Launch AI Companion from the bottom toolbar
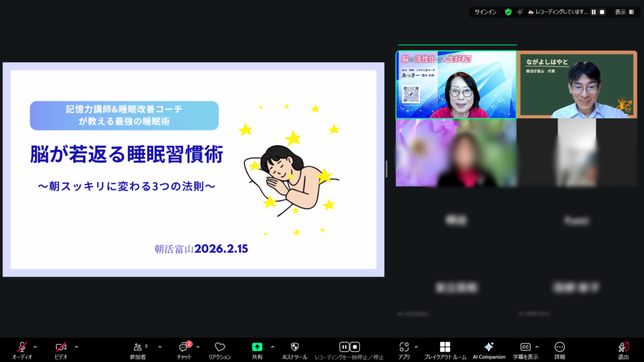The image size is (644, 362). click(489, 347)
